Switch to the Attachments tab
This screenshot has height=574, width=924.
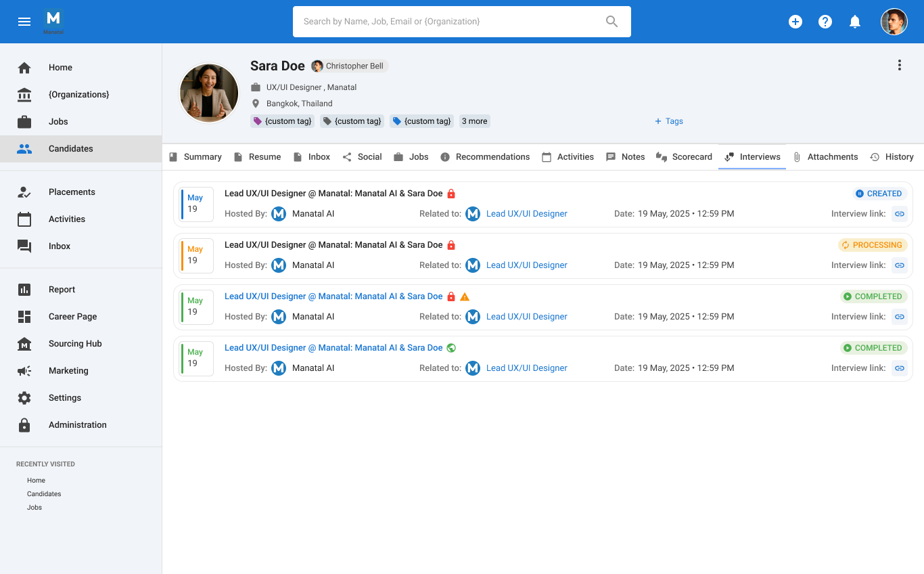tap(825, 157)
